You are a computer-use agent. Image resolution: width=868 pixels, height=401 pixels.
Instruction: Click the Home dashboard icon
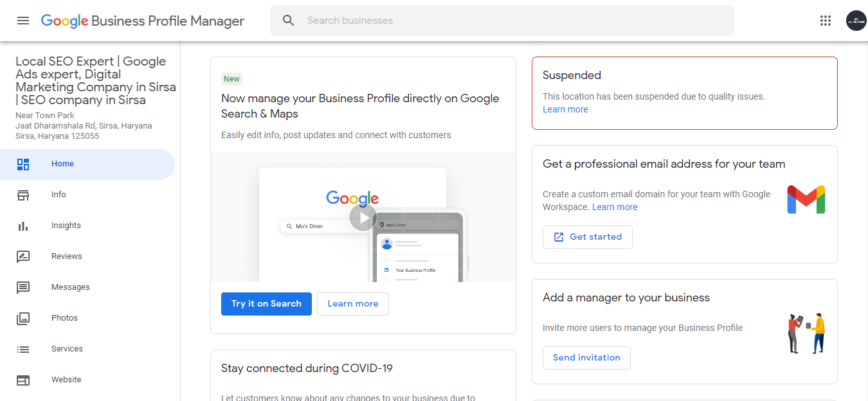coord(23,164)
